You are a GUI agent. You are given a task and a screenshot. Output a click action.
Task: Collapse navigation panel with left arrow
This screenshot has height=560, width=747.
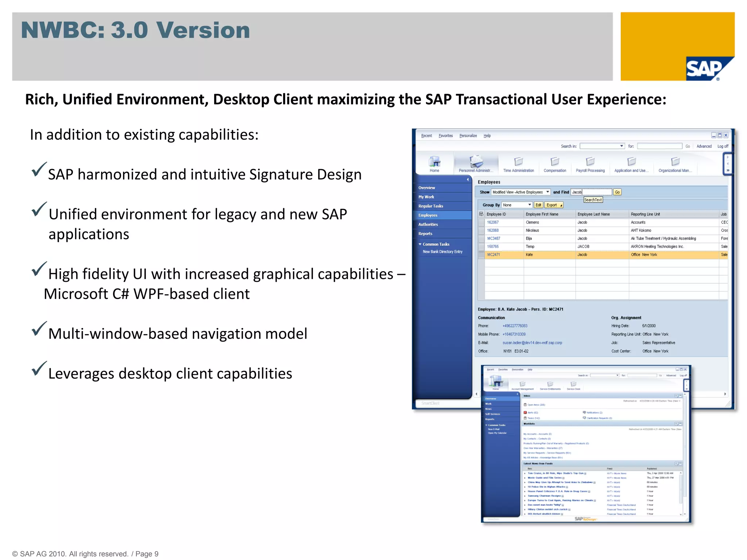coord(468,179)
